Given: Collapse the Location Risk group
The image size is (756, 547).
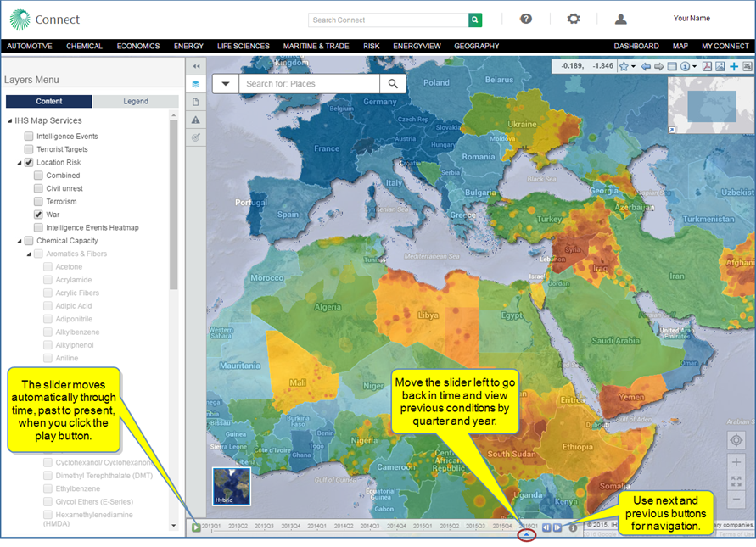Looking at the screenshot, I should pos(20,163).
